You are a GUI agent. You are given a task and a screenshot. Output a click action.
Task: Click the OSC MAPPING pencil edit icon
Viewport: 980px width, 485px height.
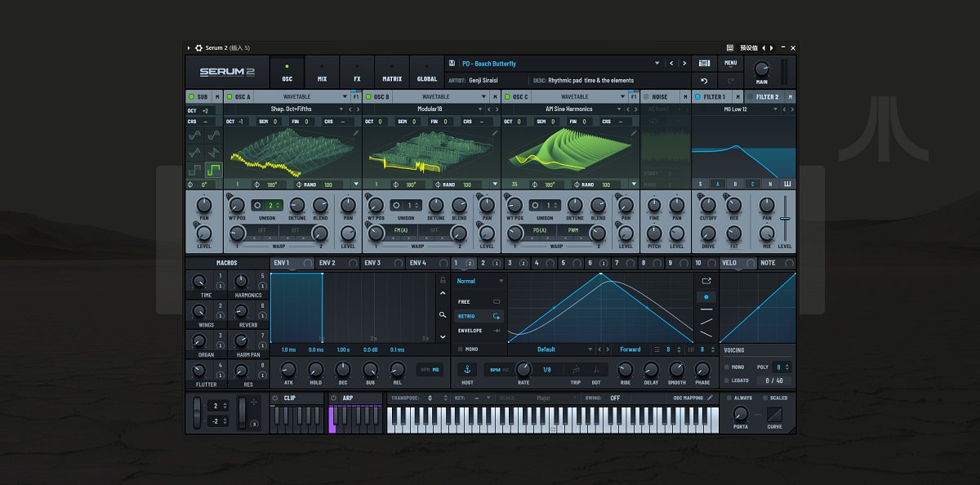click(710, 398)
